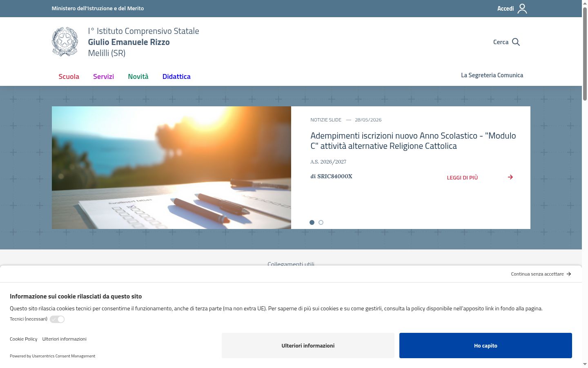Open La Segreteria Comunica link
Viewport: 588px width, 368px height.
click(x=492, y=75)
